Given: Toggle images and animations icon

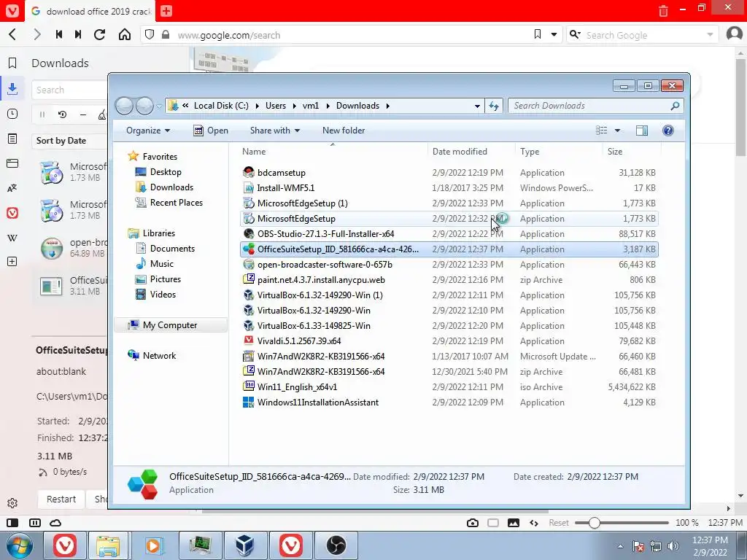Looking at the screenshot, I should tap(514, 523).
